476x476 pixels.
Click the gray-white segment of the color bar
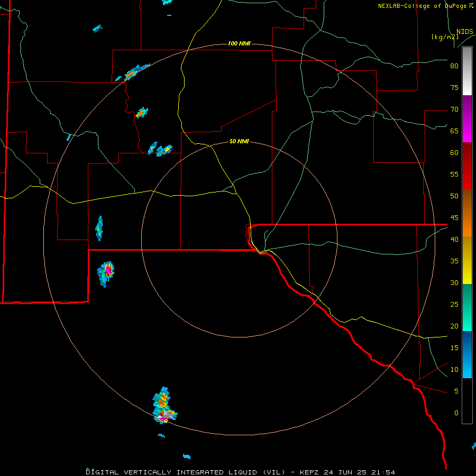[467, 71]
